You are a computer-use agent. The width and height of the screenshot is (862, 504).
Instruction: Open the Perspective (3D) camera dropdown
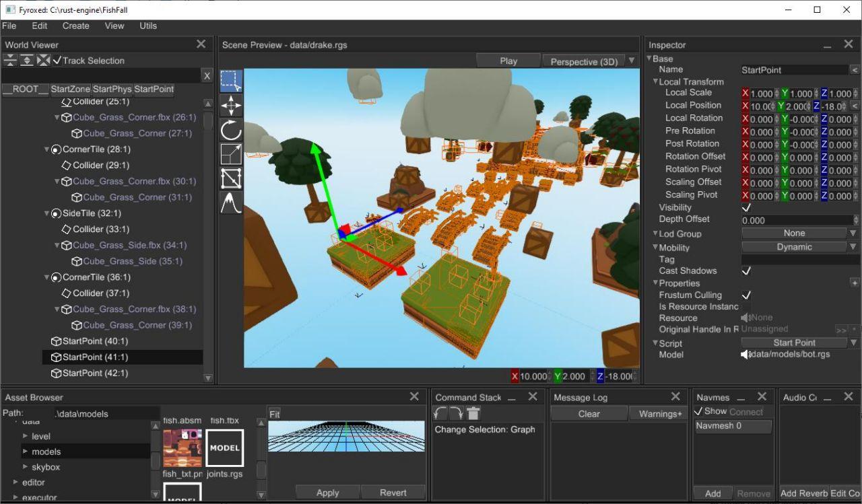tap(631, 61)
